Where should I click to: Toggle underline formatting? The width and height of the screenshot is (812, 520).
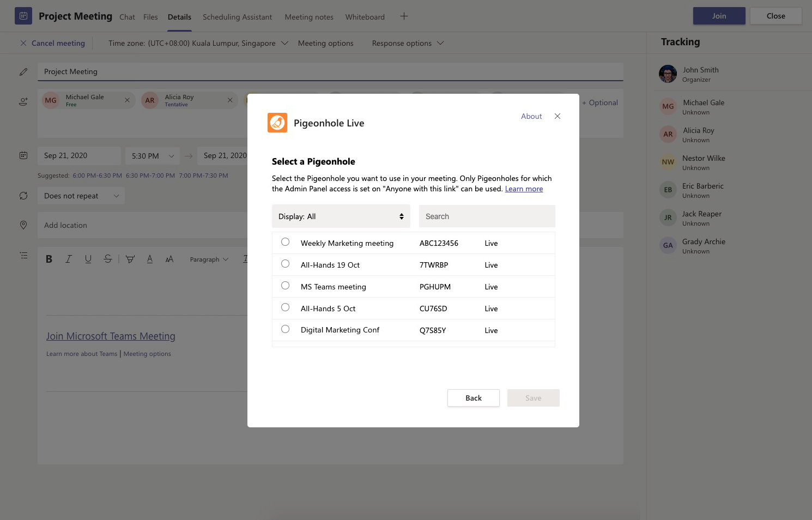point(88,259)
